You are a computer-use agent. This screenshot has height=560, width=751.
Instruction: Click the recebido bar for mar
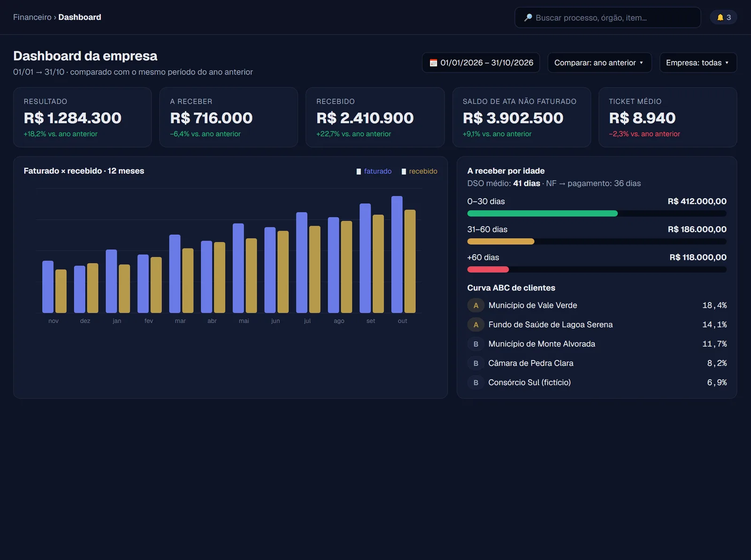pos(188,281)
